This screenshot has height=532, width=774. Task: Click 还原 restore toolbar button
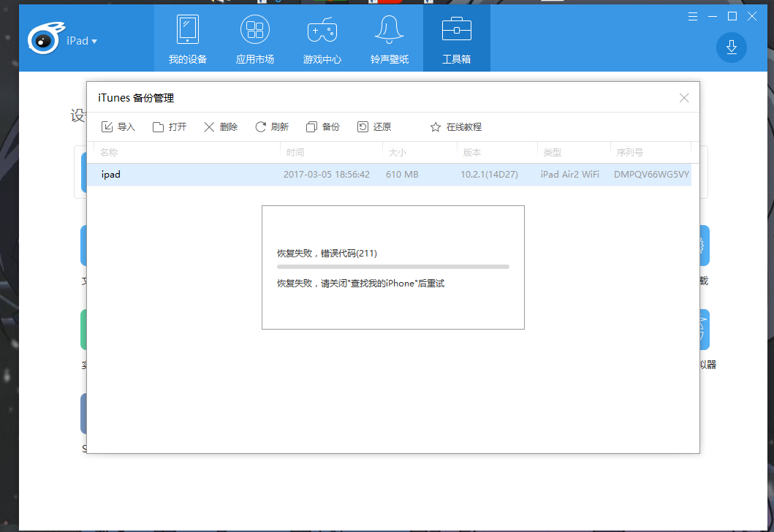coord(374,127)
